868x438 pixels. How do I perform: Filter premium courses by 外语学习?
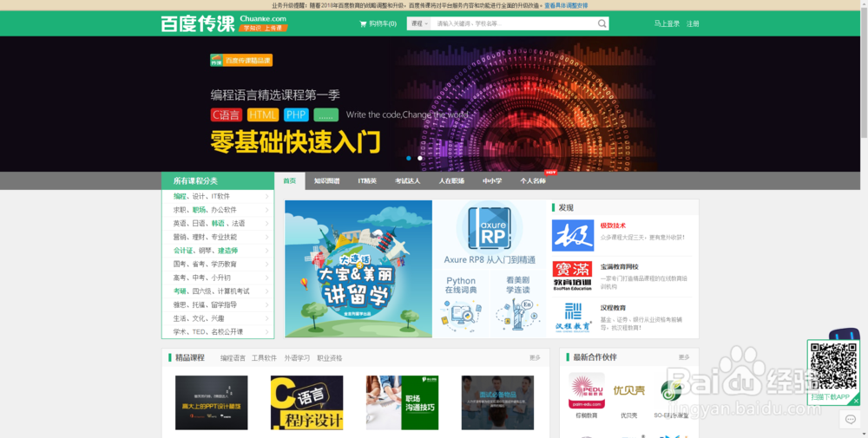pos(297,358)
